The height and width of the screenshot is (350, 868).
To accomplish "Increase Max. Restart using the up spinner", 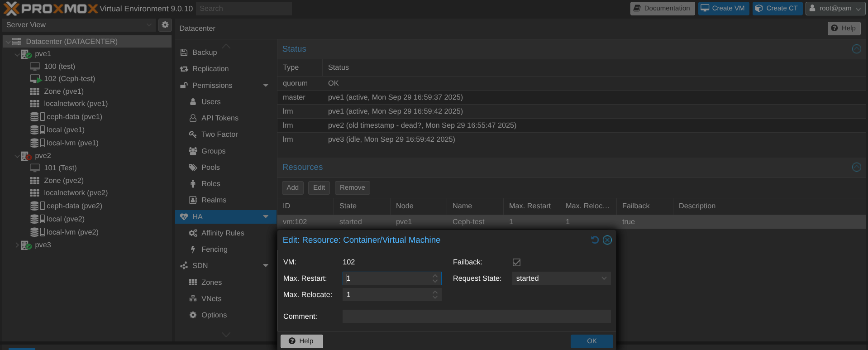I will tap(435, 275).
